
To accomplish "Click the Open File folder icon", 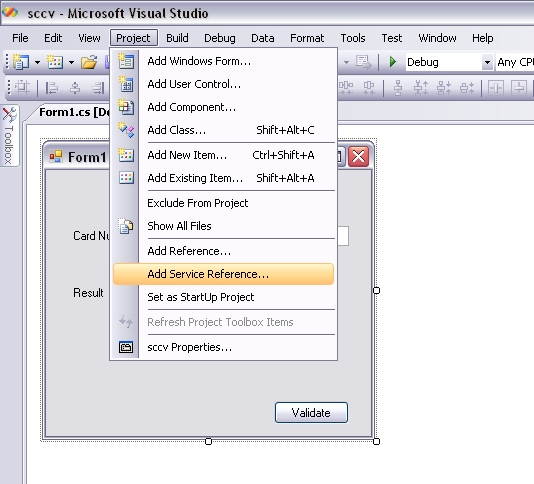I will [x=89, y=62].
